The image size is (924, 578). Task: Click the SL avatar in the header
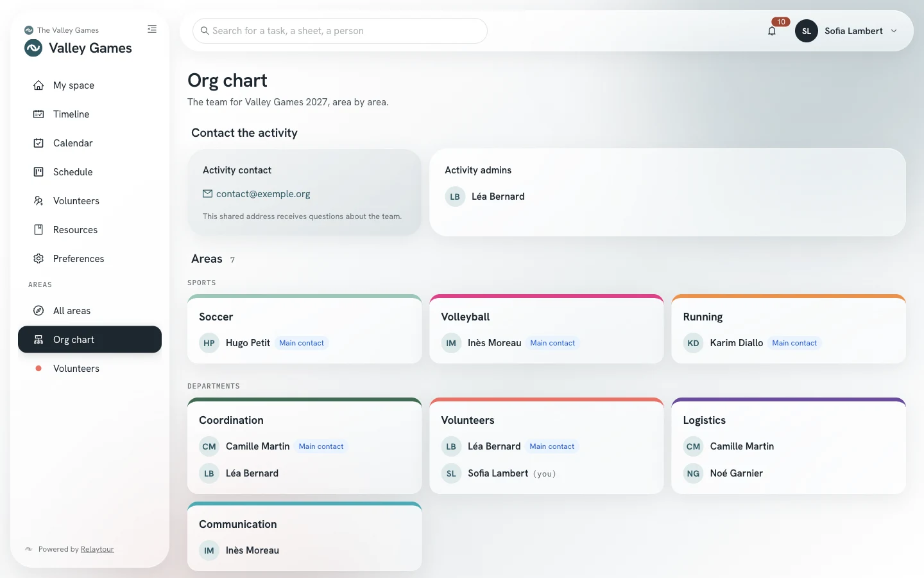[807, 31]
